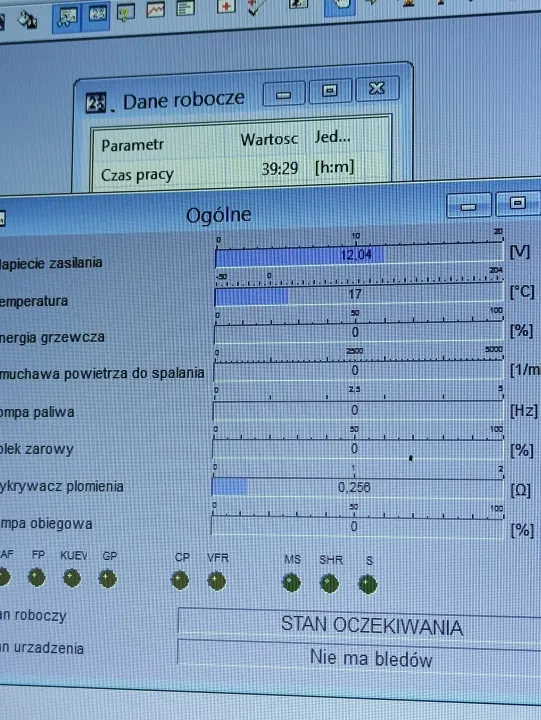
Task: Click the supply voltage bar showing 12,04
Action: (359, 255)
